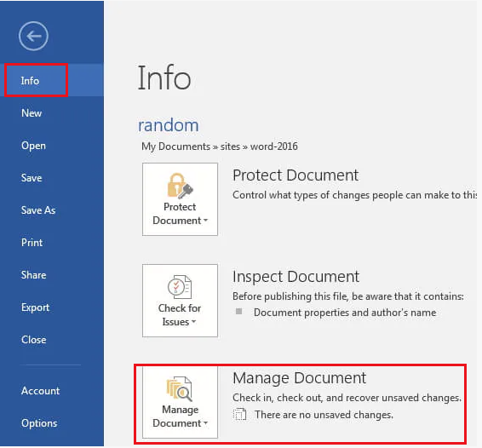This screenshot has width=482, height=448.
Task: Click the unsaved changes document icon
Action: pyautogui.click(x=239, y=414)
